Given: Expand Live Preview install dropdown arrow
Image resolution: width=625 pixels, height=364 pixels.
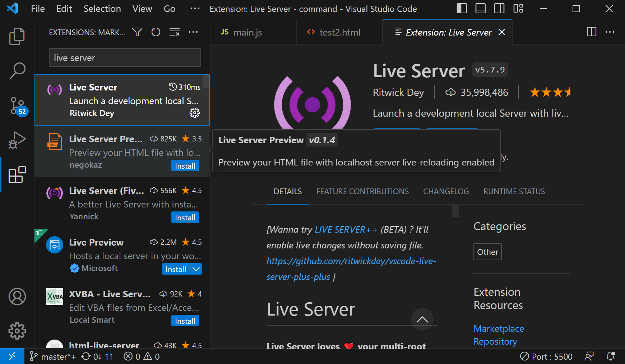Looking at the screenshot, I should pos(196,269).
